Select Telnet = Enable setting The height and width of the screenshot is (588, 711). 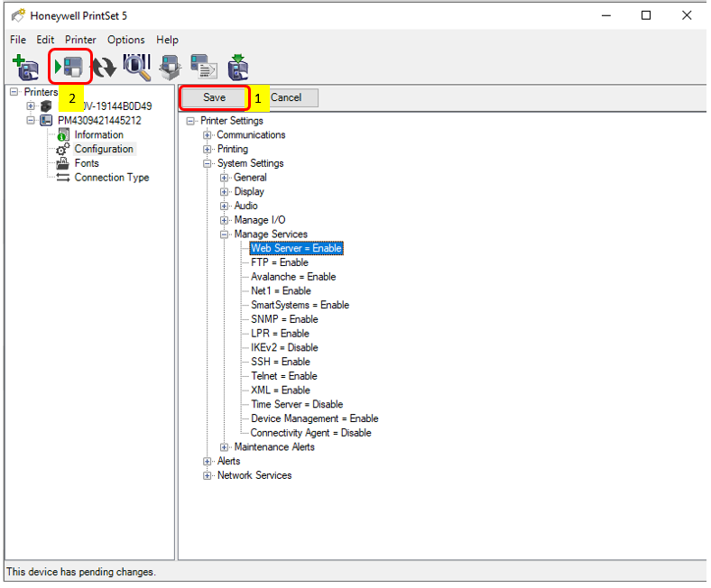coord(284,376)
